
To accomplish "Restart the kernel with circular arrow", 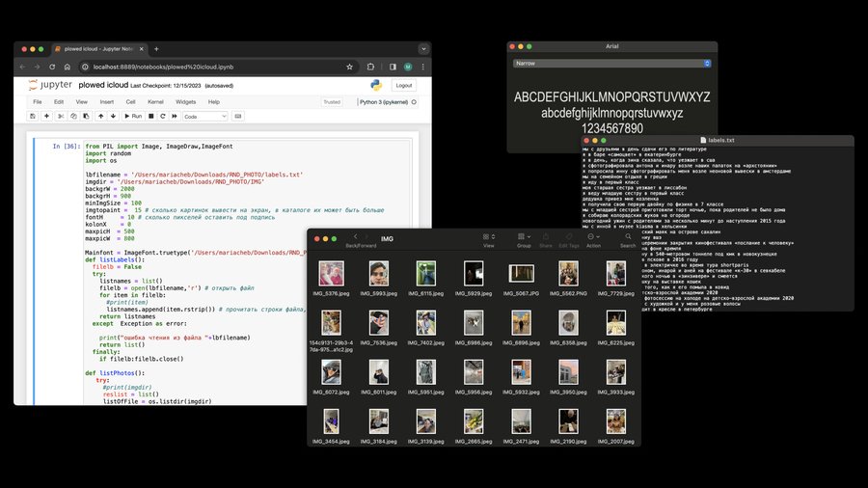I will tap(163, 116).
